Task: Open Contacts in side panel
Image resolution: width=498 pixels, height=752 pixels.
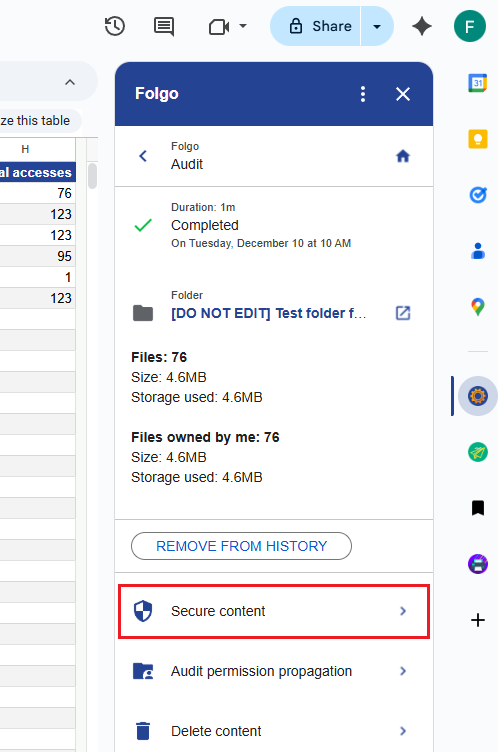Action: (478, 251)
